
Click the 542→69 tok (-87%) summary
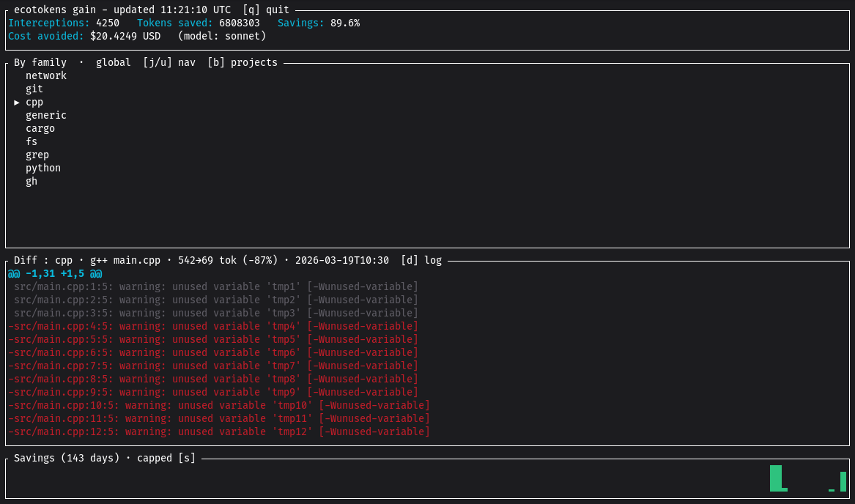[228, 260]
